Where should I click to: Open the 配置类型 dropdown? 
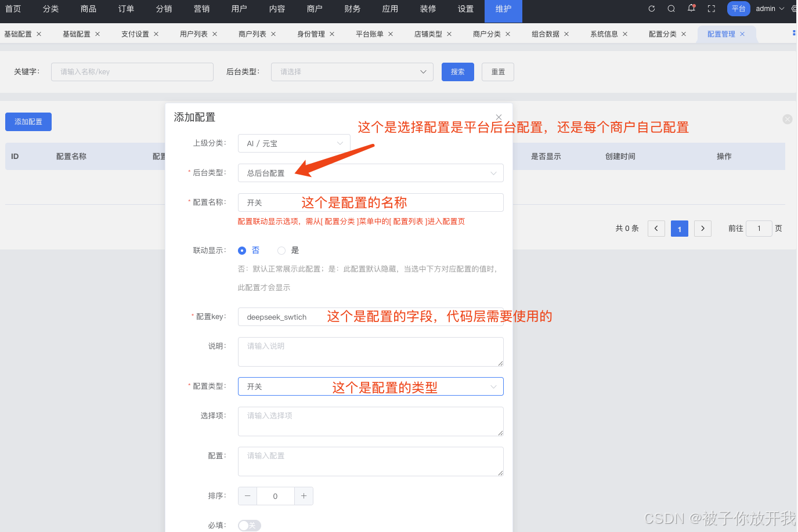371,386
